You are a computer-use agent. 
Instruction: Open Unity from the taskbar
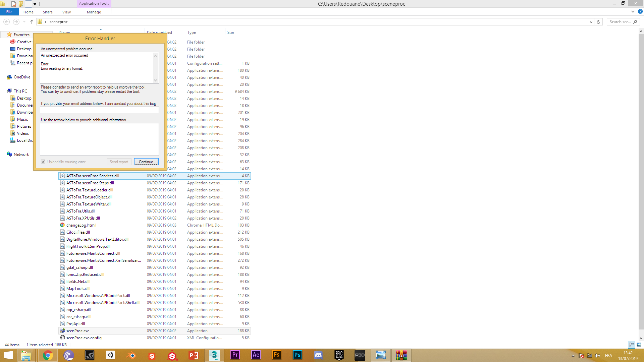click(110, 355)
